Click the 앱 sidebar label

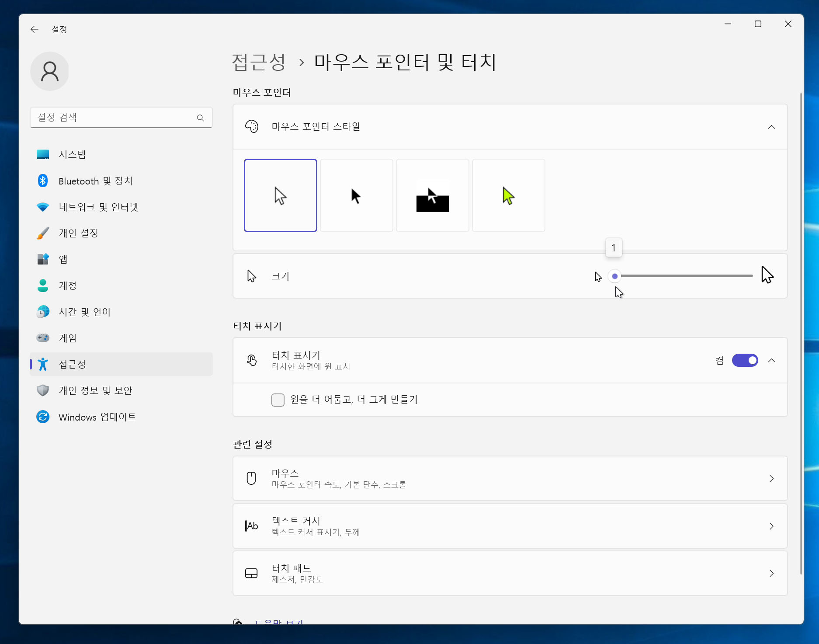63,259
